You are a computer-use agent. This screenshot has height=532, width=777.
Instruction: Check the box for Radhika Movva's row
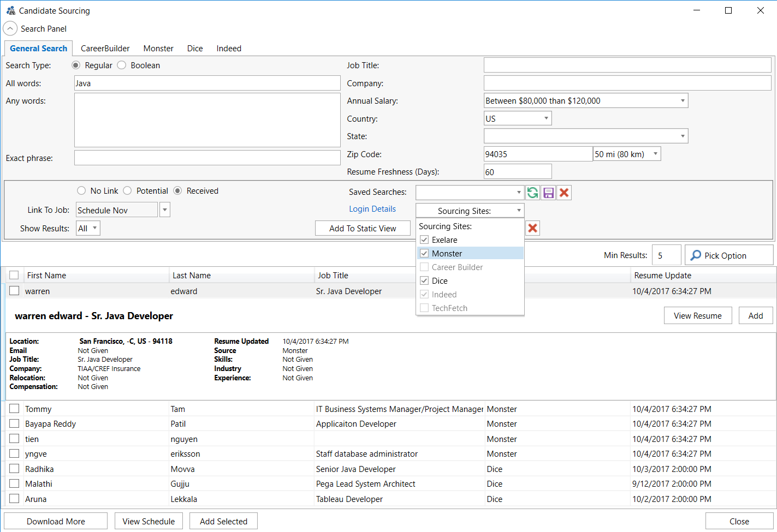pos(14,469)
